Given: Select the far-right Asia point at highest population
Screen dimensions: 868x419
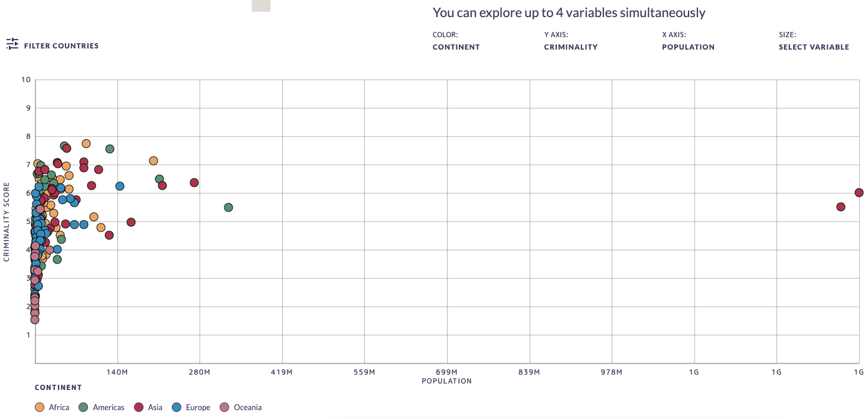Looking at the screenshot, I should [859, 193].
